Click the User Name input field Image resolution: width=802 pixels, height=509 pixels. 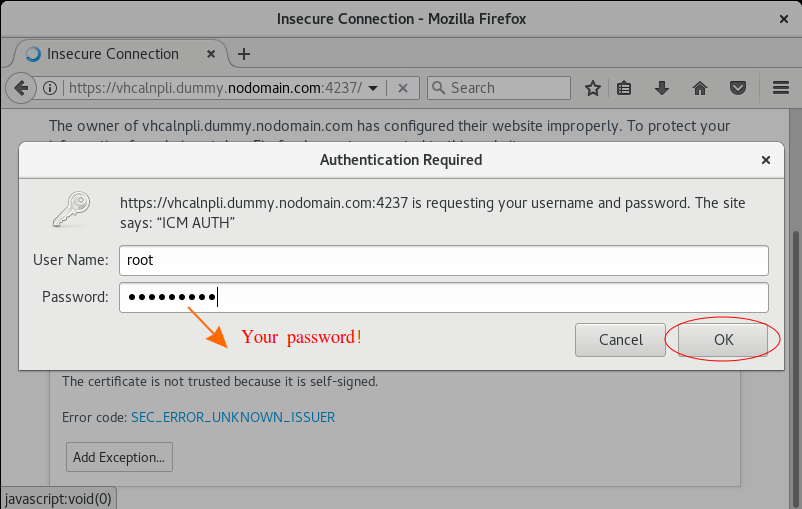coord(443,260)
